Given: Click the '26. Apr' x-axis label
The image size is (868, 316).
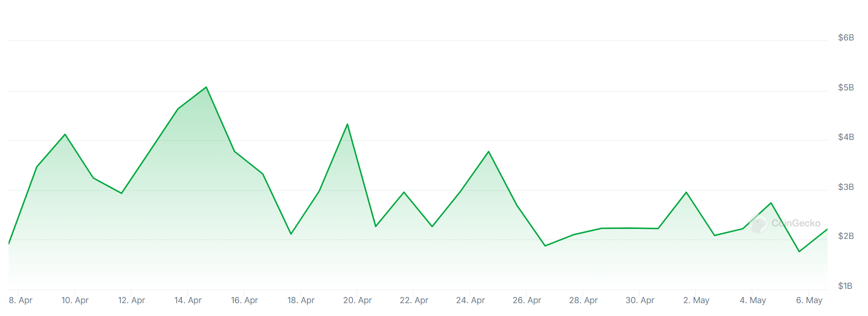Looking at the screenshot, I should 526,300.
